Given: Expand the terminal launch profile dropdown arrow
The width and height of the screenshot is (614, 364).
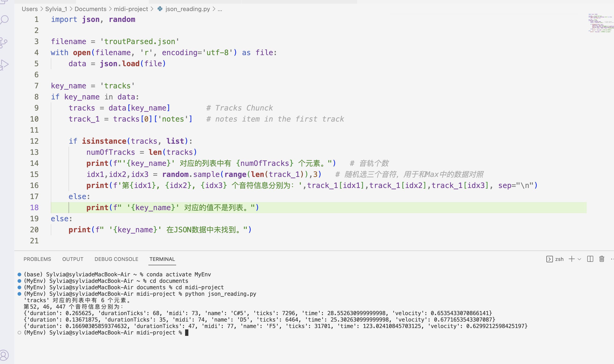Looking at the screenshot, I should (x=579, y=259).
